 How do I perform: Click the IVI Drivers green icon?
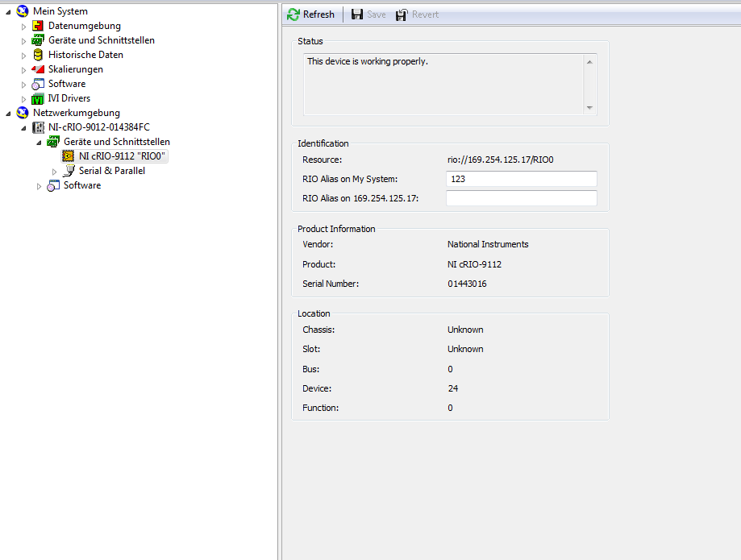(38, 98)
